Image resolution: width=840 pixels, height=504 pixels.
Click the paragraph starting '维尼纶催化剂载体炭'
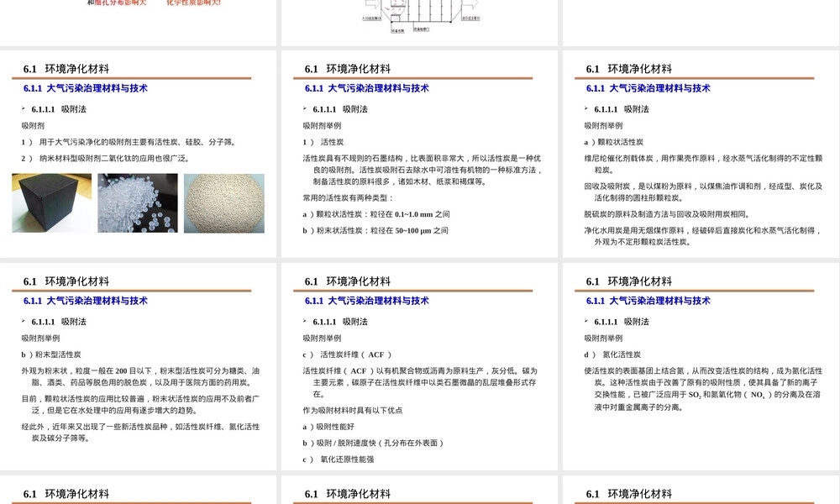pos(703,164)
